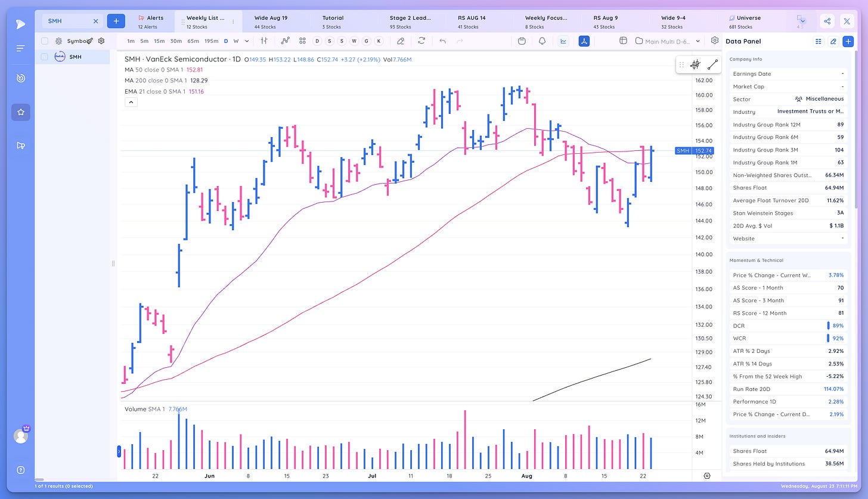Select the 1m timeframe

tap(131, 41)
